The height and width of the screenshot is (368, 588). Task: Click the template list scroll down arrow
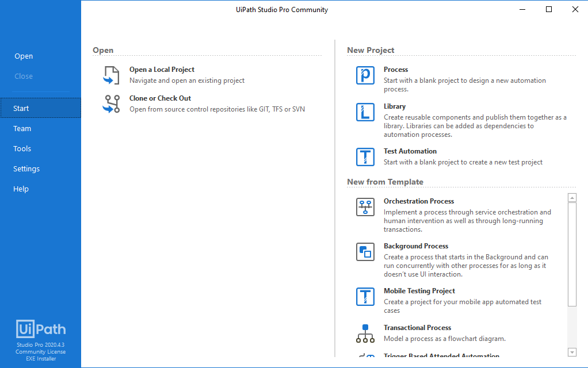tap(572, 352)
